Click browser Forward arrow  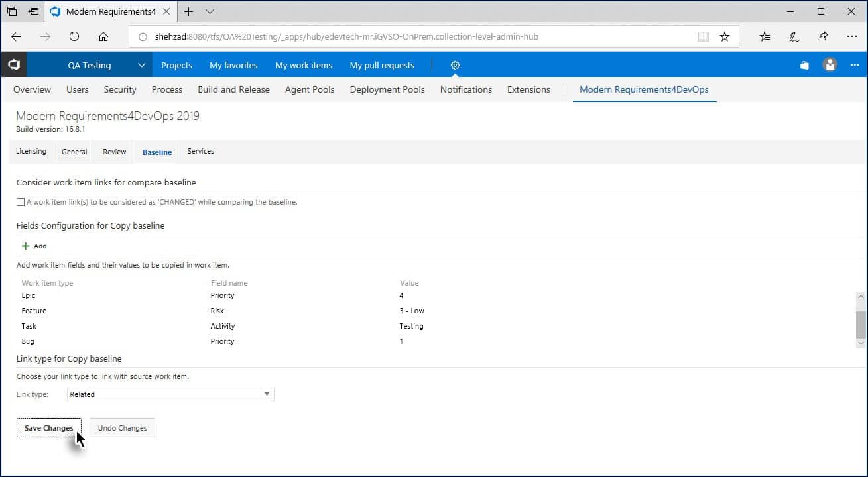tap(45, 37)
